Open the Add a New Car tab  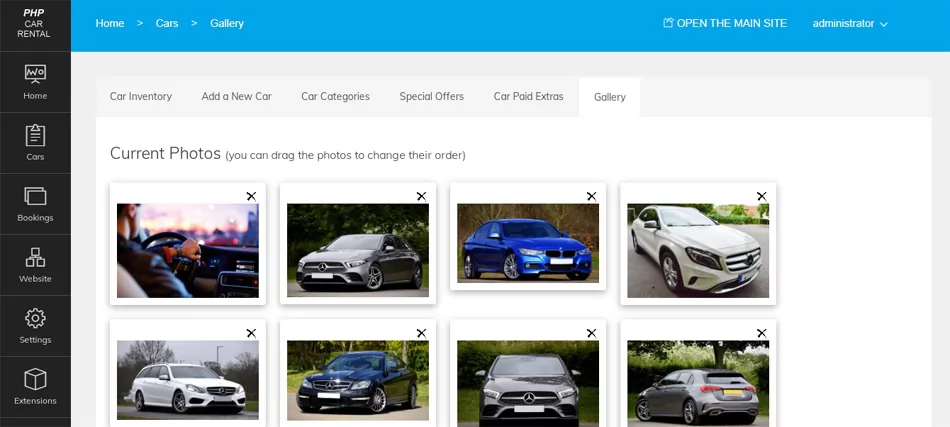(236, 96)
